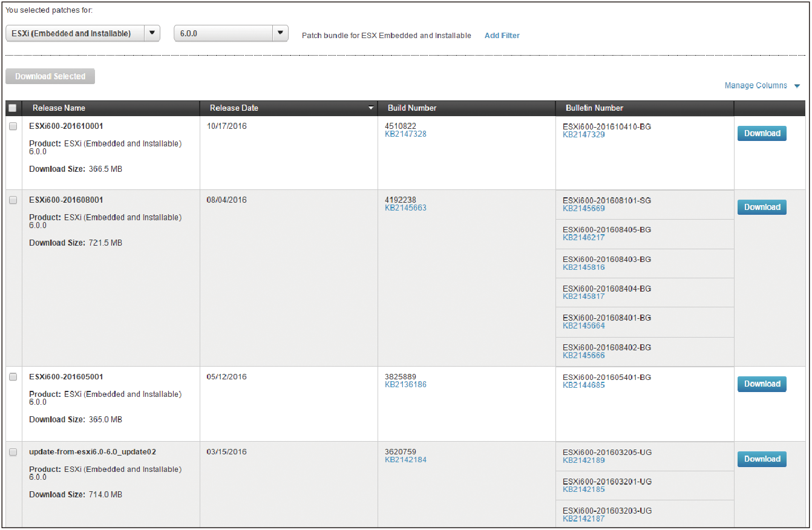Click bulletin ESXi600-201608405-BG
This screenshot has width=812, height=530.
pos(607,230)
